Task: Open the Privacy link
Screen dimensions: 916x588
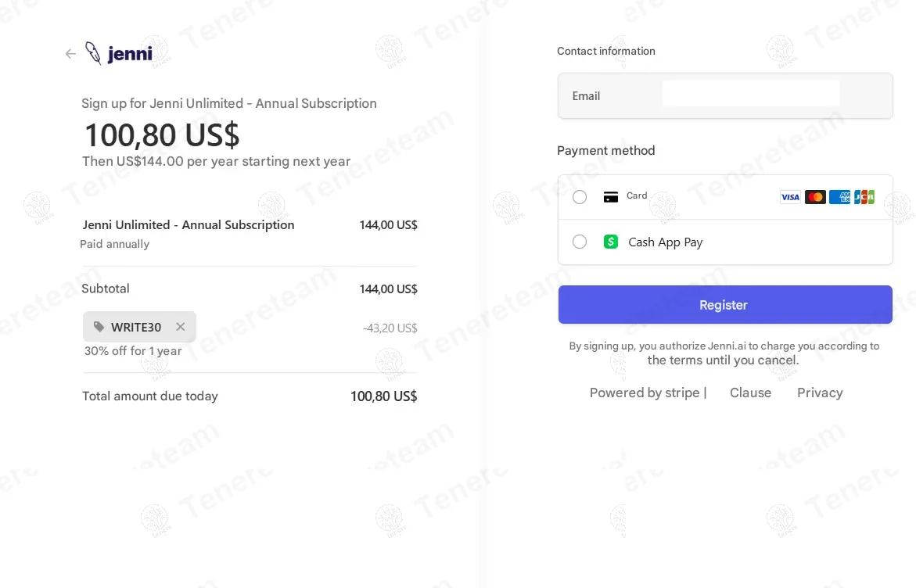Action: point(820,393)
